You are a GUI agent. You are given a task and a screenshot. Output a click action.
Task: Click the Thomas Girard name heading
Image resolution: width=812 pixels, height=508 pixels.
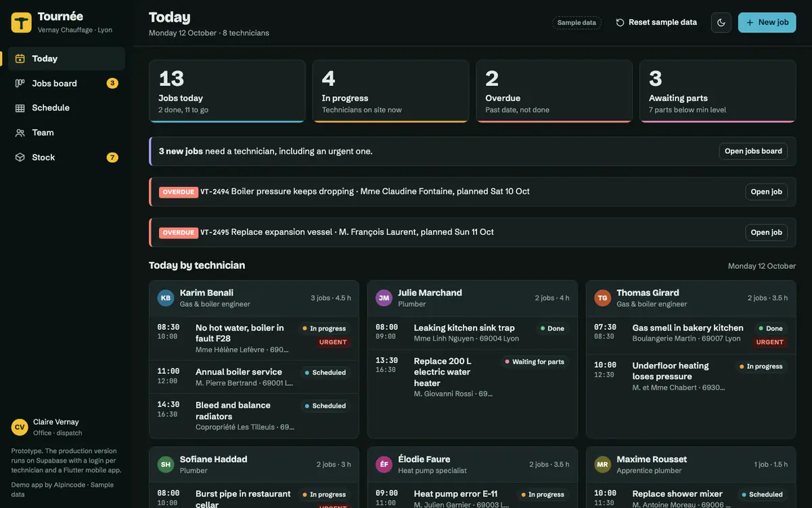pyautogui.click(x=648, y=293)
